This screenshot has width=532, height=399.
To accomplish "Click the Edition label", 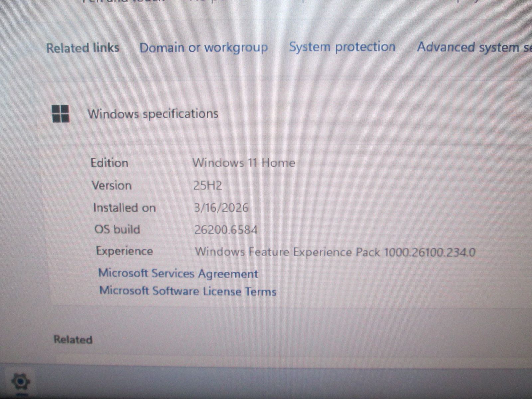I will point(109,163).
